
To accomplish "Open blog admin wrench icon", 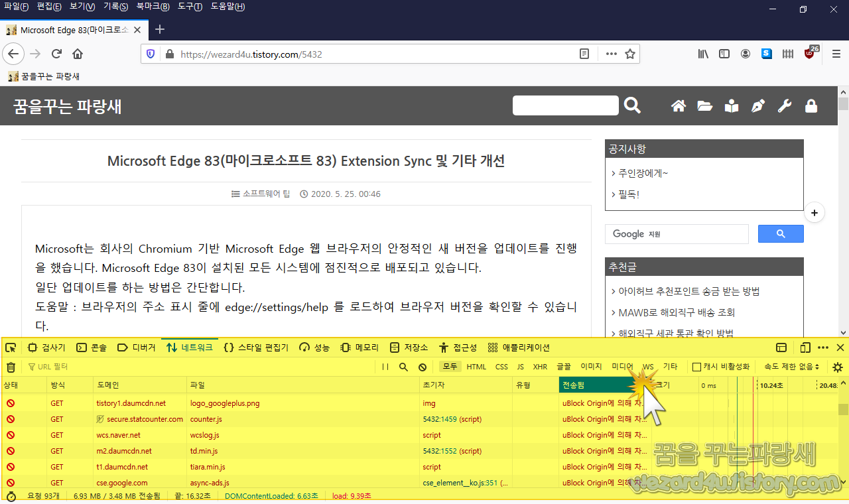I will (x=785, y=105).
